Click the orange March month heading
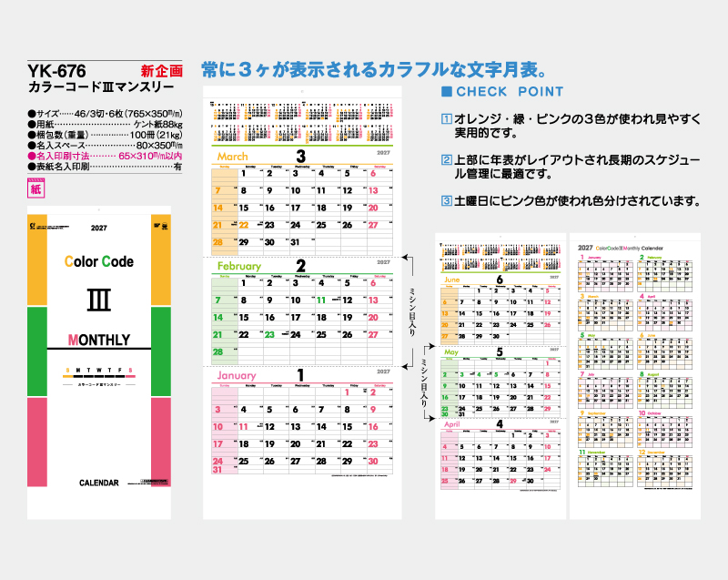The image size is (728, 580). coord(233,157)
